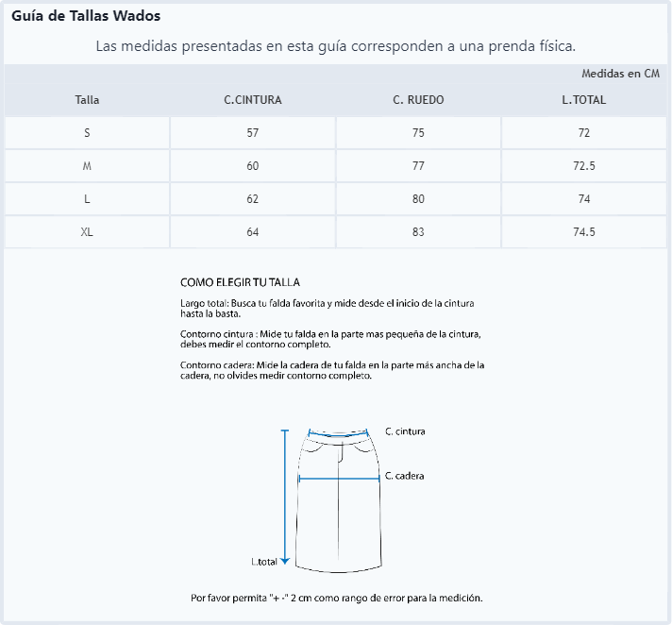
Task: Click the size XL row label
Action: (x=87, y=232)
